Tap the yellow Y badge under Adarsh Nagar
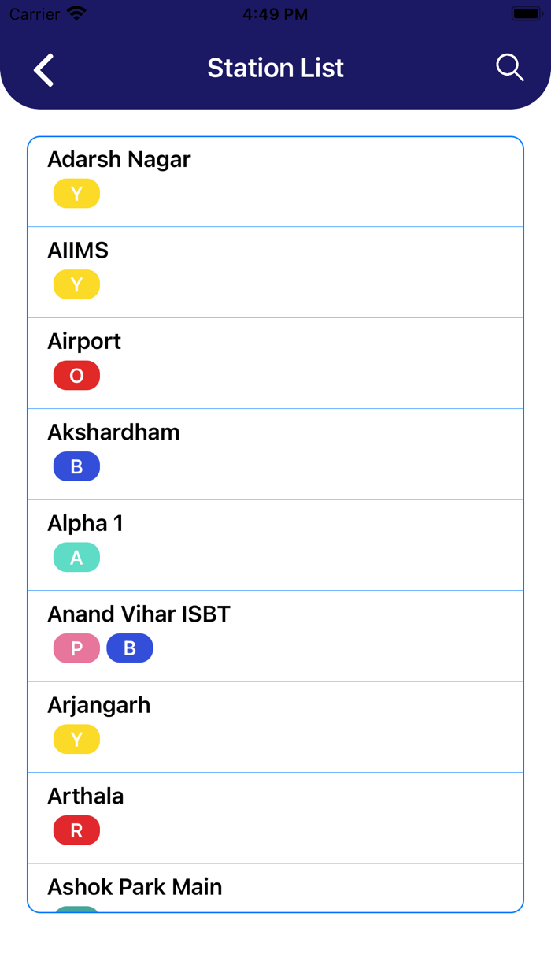551x980 pixels. [x=76, y=194]
